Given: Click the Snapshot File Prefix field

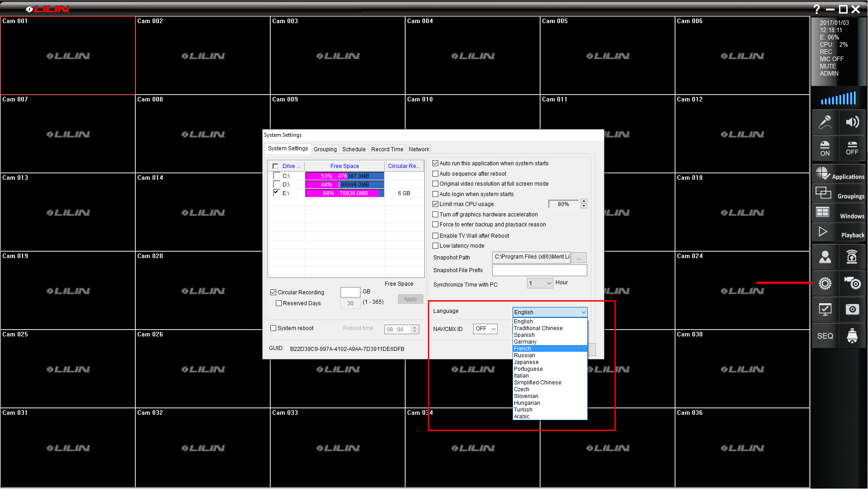Looking at the screenshot, I should coord(539,270).
